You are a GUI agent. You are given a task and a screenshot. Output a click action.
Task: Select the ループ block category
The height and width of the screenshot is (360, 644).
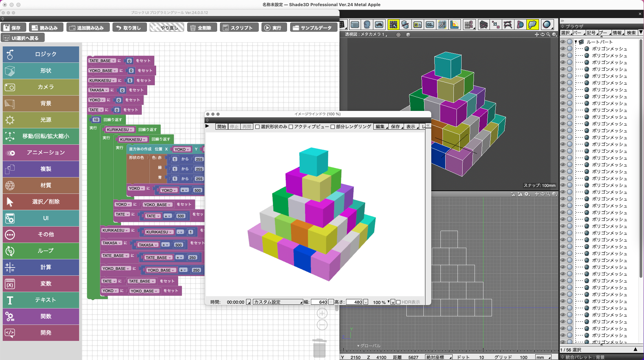pos(41,251)
